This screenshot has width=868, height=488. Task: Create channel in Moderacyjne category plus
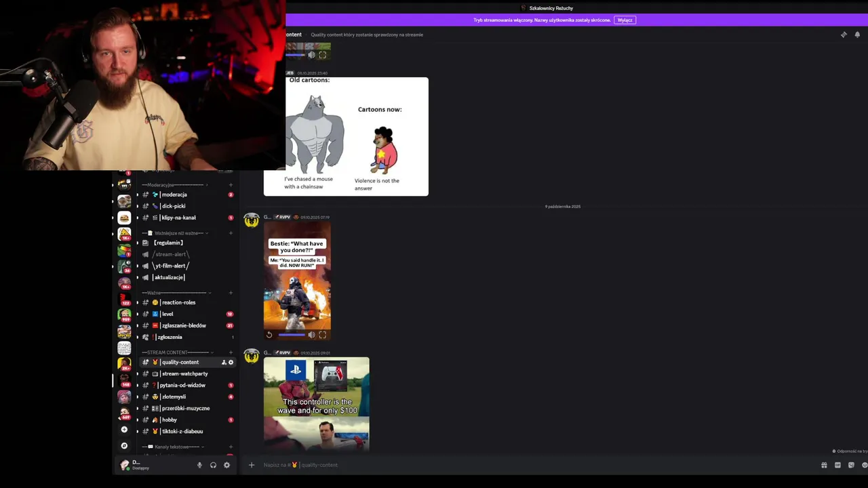(x=231, y=185)
